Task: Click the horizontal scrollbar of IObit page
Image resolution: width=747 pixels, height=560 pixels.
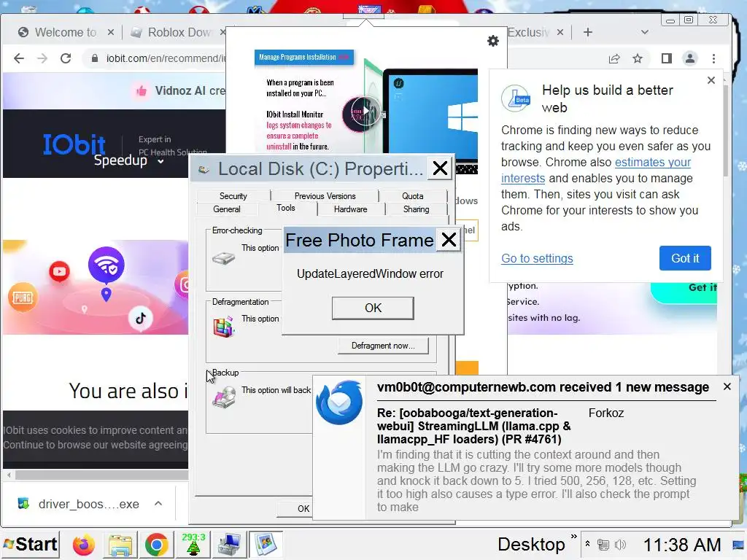Action: [x=102, y=475]
